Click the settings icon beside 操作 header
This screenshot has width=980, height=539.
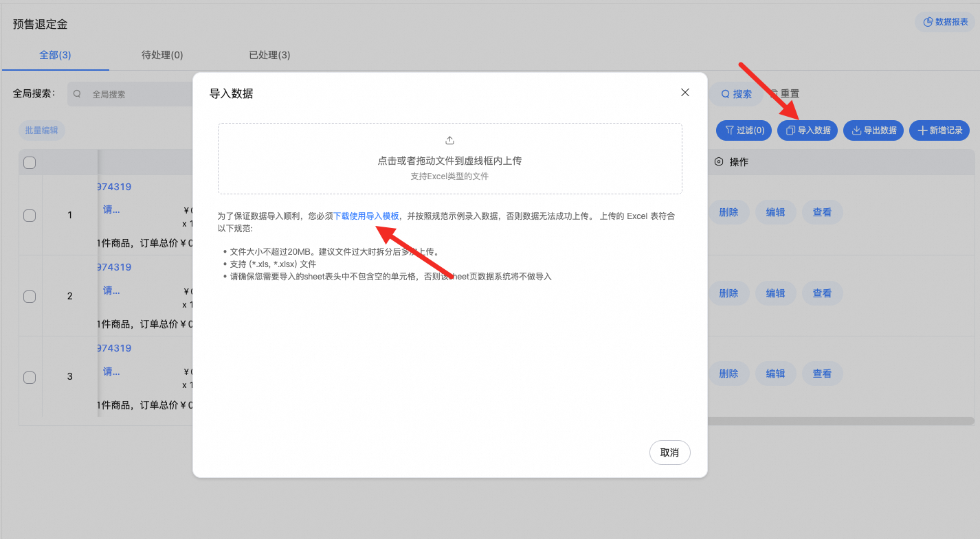[719, 162]
